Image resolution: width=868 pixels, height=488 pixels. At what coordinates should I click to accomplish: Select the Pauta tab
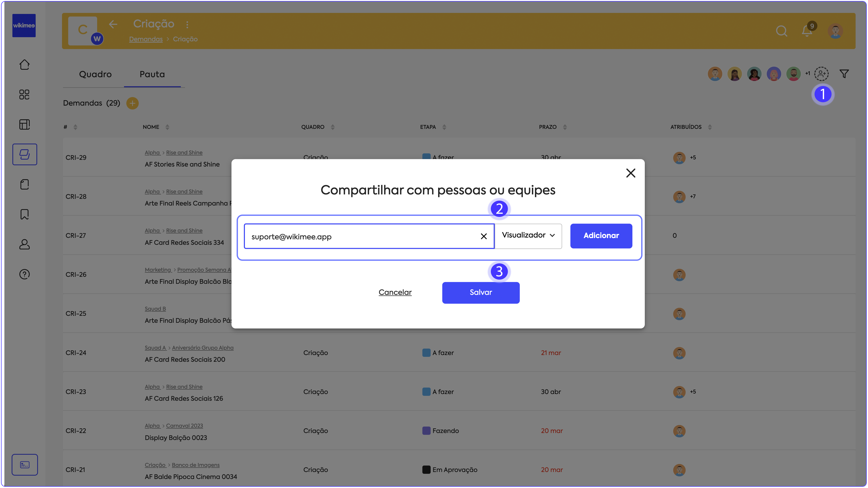[152, 74]
